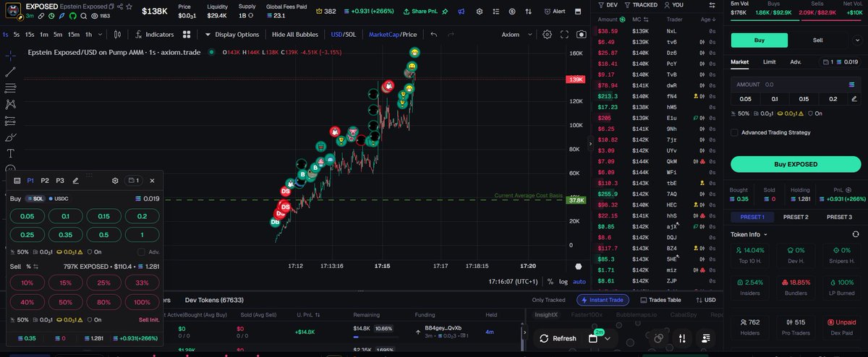
Task: Open instant trade panel settings gear
Action: click(115, 181)
